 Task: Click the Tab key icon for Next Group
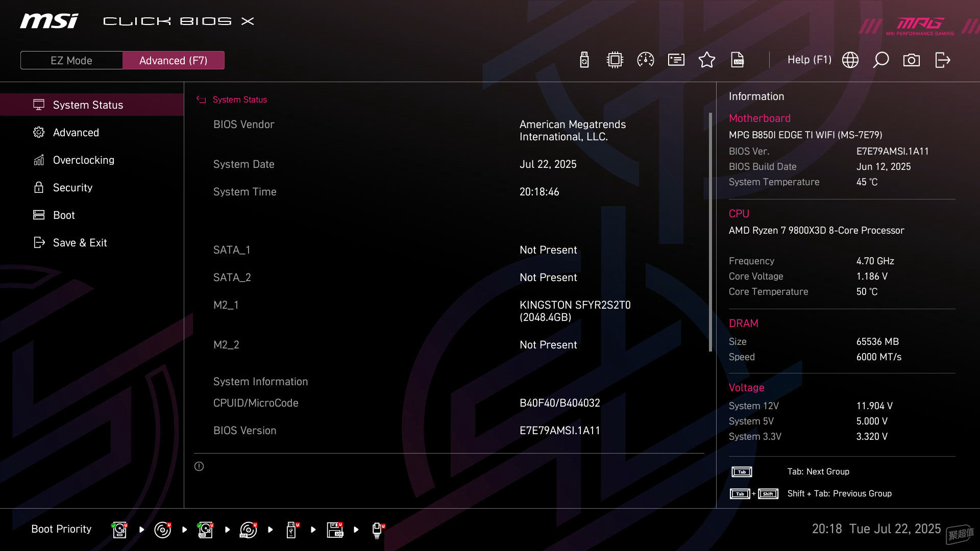(742, 472)
